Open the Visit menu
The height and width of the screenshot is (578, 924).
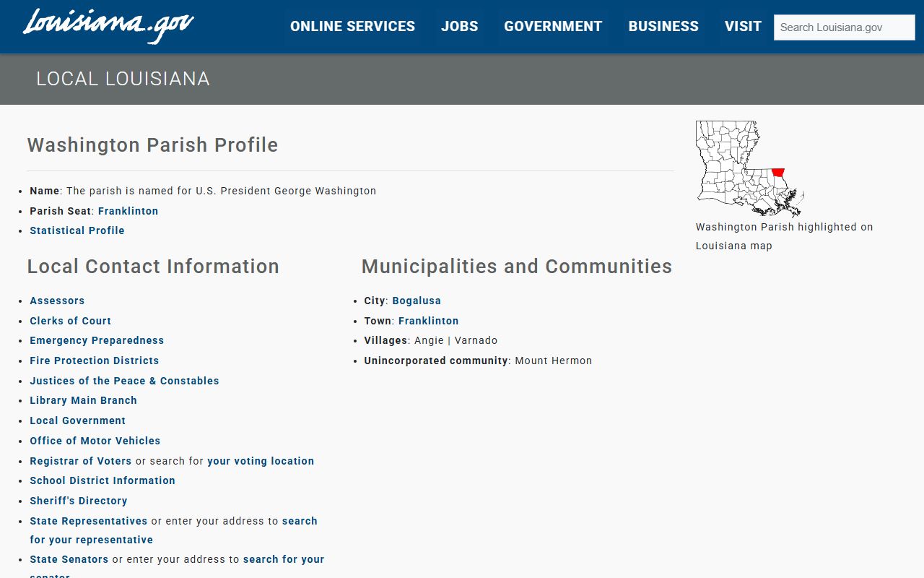[743, 27]
